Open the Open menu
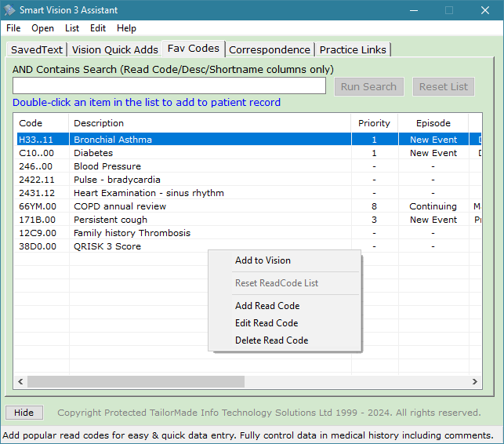The height and width of the screenshot is (444, 504). tap(42, 28)
